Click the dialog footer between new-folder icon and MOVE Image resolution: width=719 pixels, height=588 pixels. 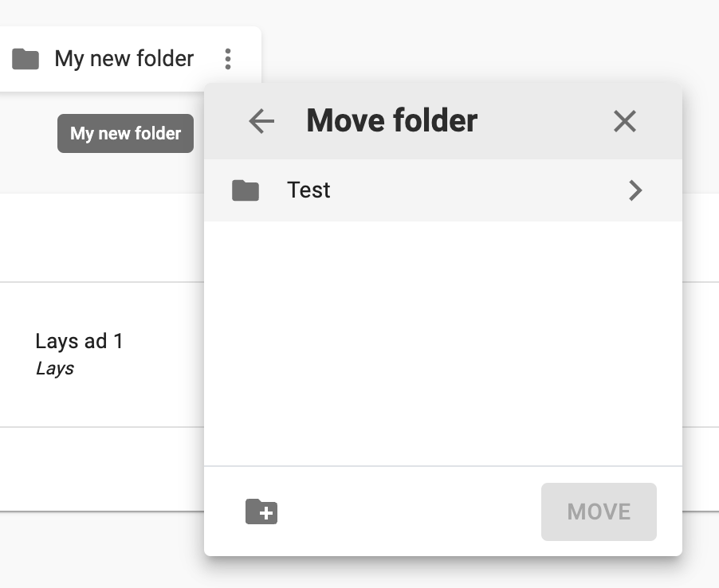point(408,512)
